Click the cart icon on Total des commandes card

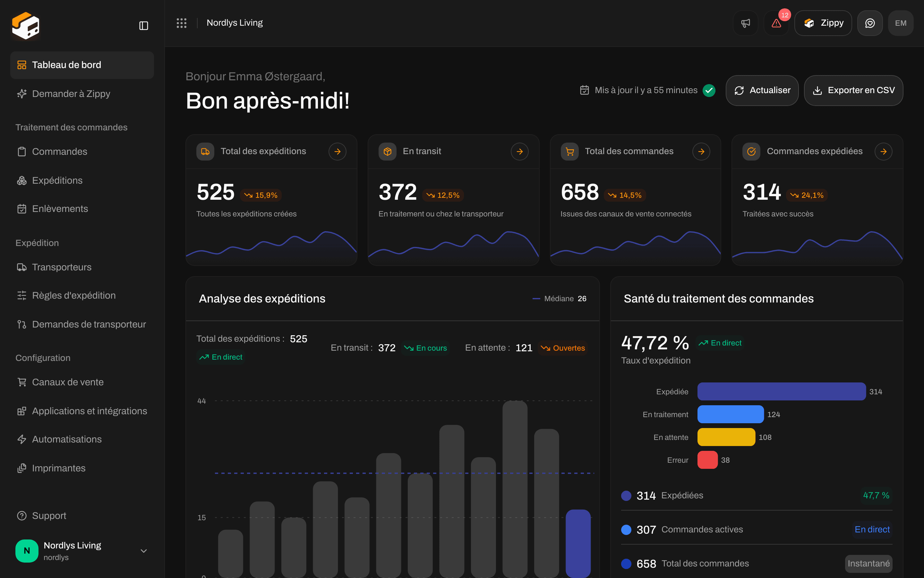point(569,151)
